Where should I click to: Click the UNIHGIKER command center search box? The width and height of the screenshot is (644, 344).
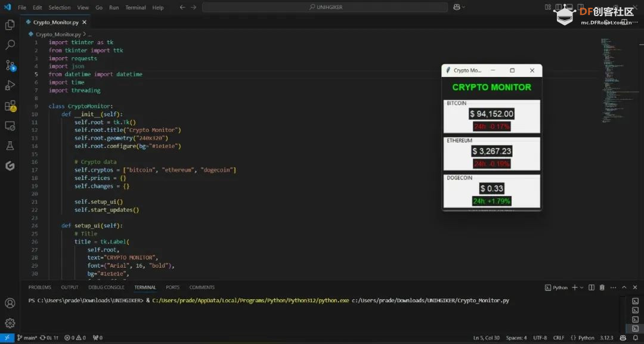(325, 7)
